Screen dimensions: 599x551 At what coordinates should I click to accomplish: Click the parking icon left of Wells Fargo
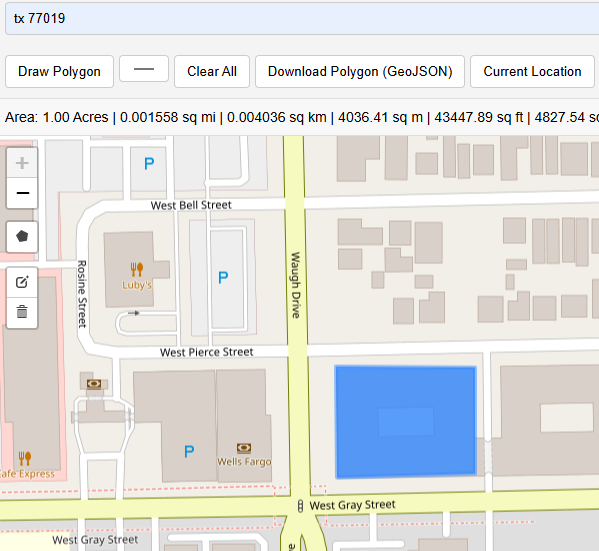click(x=189, y=452)
